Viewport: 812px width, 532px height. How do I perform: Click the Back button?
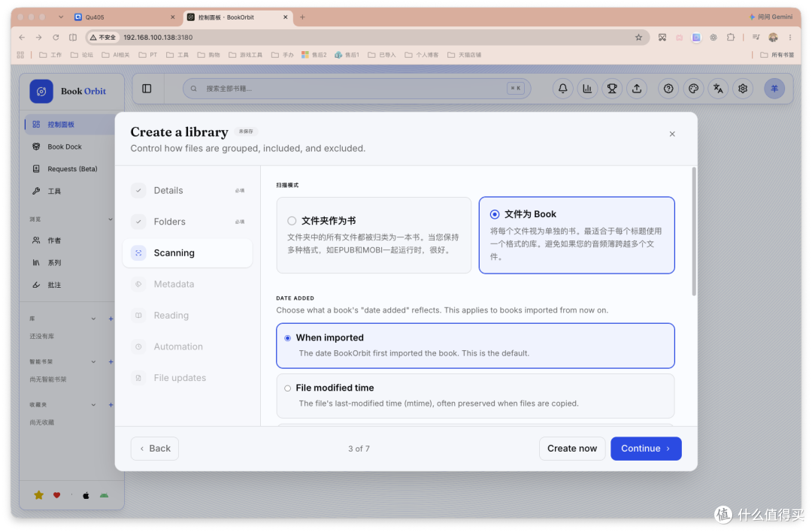click(x=155, y=449)
